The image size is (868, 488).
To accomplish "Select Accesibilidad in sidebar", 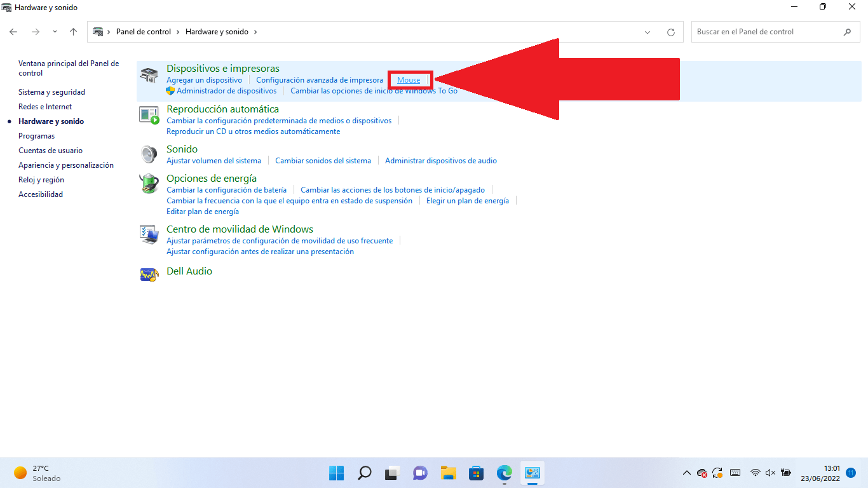I will coord(41,194).
